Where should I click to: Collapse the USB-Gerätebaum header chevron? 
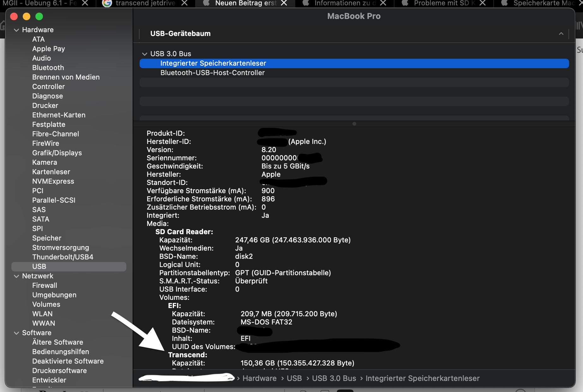pos(561,34)
